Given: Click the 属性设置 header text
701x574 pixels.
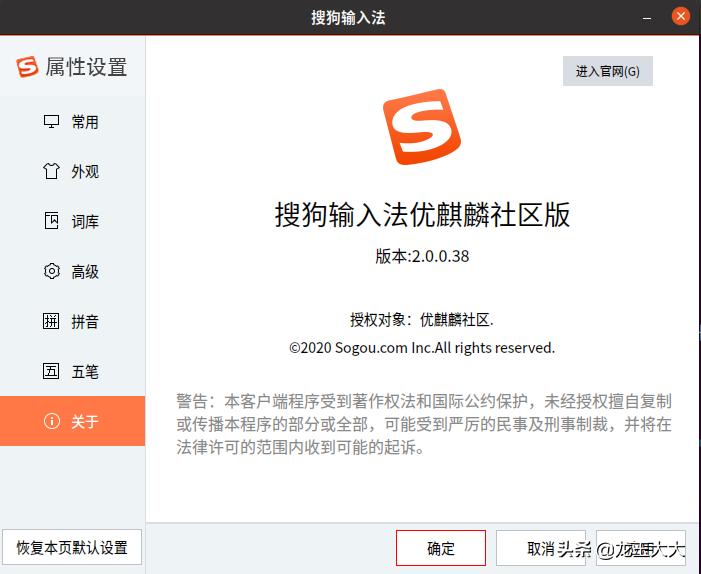Looking at the screenshot, I should point(86,67).
